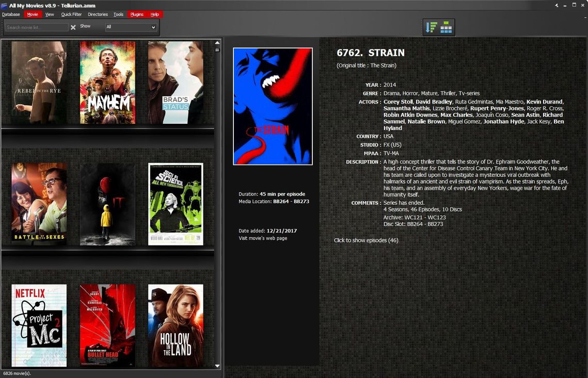Click actor Robin Atkin Downes link
The height and width of the screenshot is (378, 588).
(x=410, y=114)
